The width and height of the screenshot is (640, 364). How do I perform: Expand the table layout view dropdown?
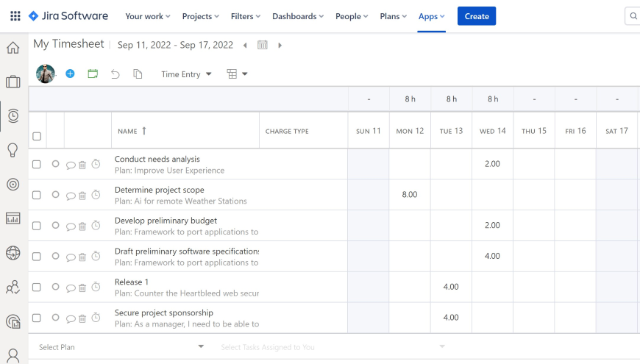(x=237, y=74)
